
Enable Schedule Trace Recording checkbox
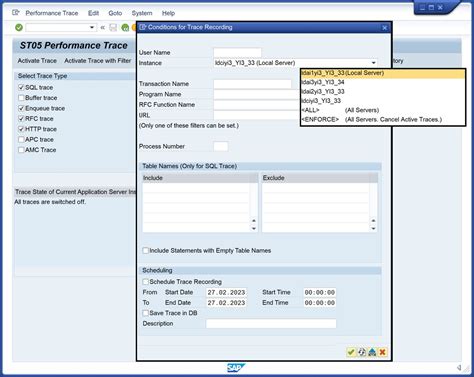pos(146,282)
